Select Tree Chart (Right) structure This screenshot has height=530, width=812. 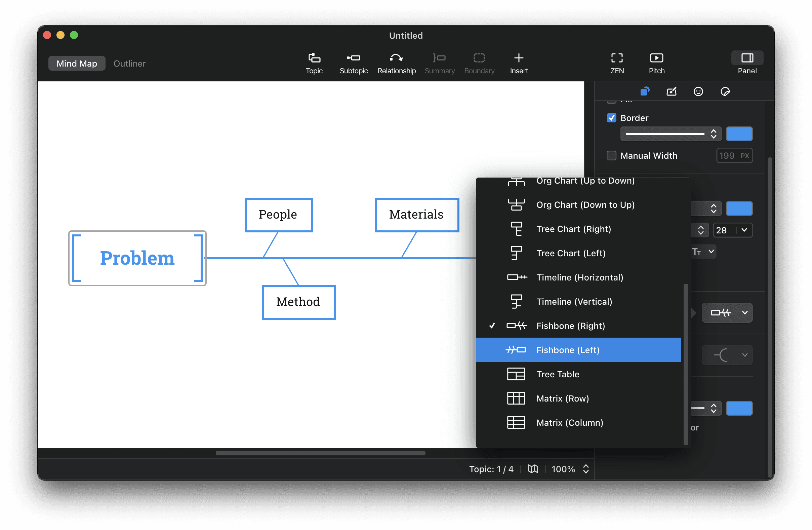point(578,229)
